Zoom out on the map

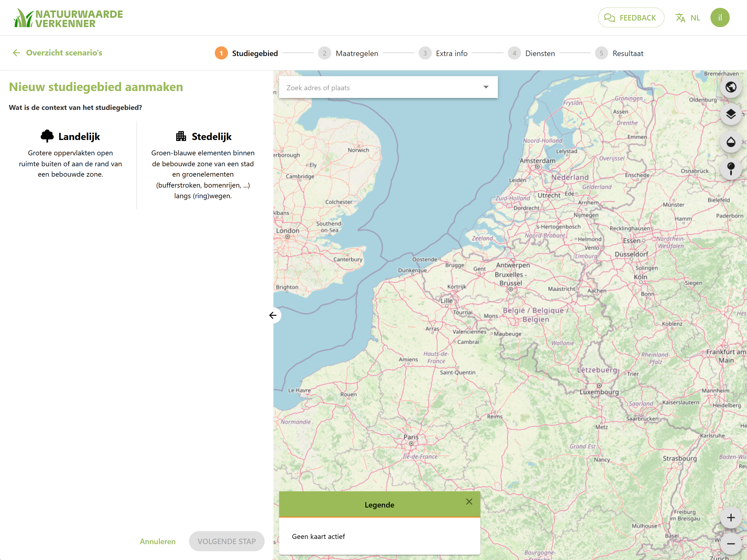(x=731, y=543)
